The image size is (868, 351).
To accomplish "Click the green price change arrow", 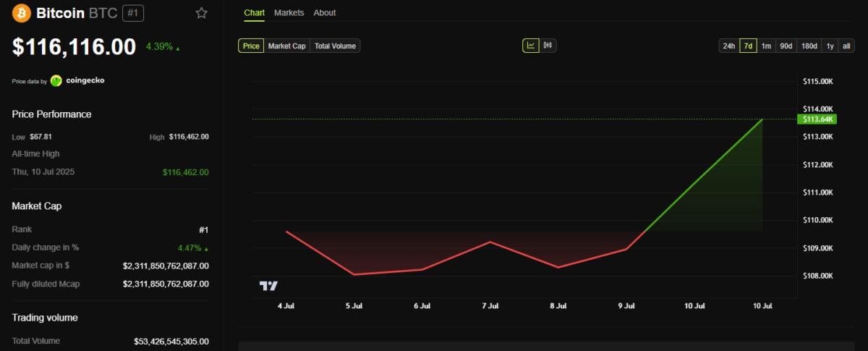I will pos(178,48).
